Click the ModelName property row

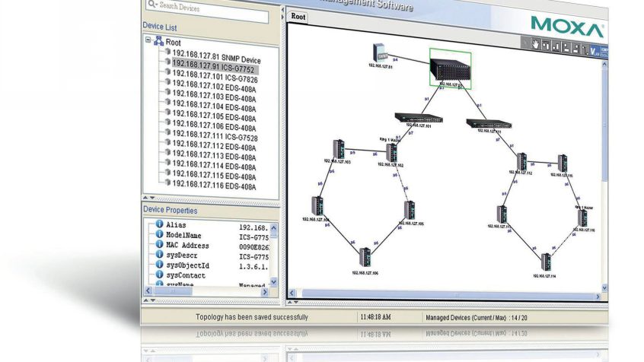pyautogui.click(x=212, y=236)
